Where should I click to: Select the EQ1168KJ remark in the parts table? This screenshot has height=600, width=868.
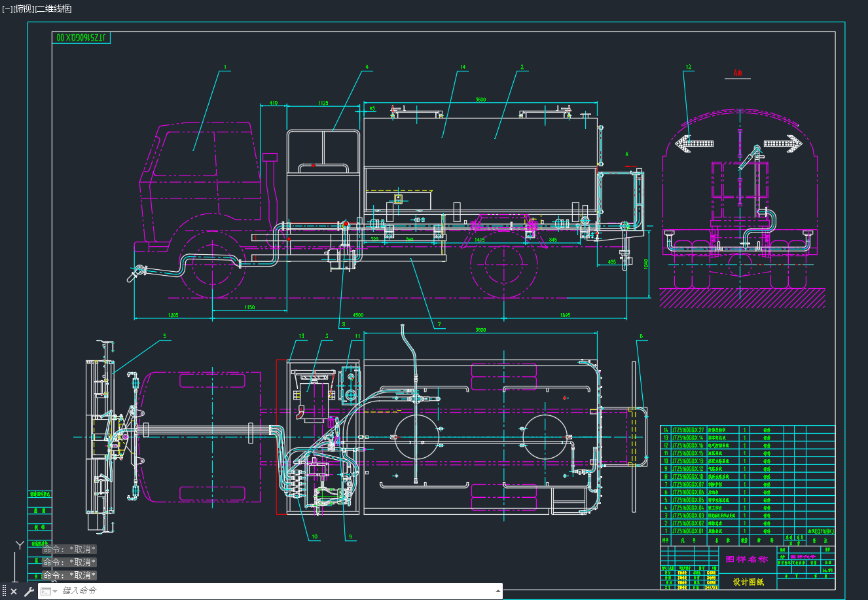821,531
